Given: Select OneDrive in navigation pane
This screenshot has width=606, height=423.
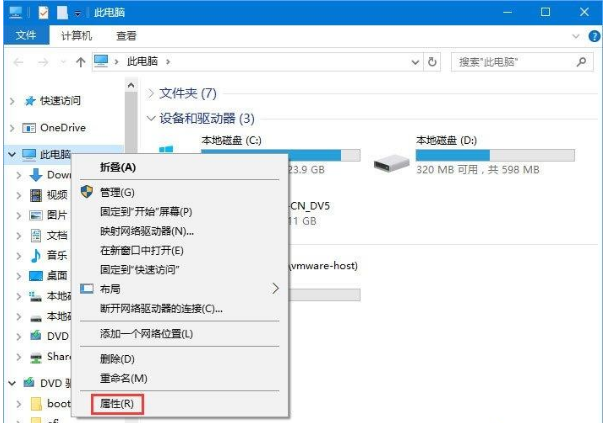Looking at the screenshot, I should pos(63,128).
